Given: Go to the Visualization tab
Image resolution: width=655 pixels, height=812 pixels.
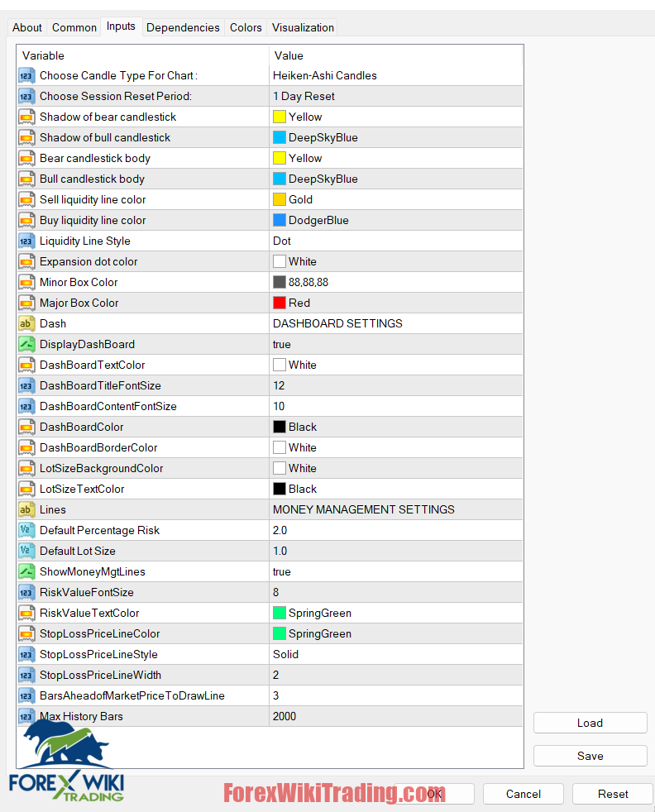Looking at the screenshot, I should (x=303, y=27).
